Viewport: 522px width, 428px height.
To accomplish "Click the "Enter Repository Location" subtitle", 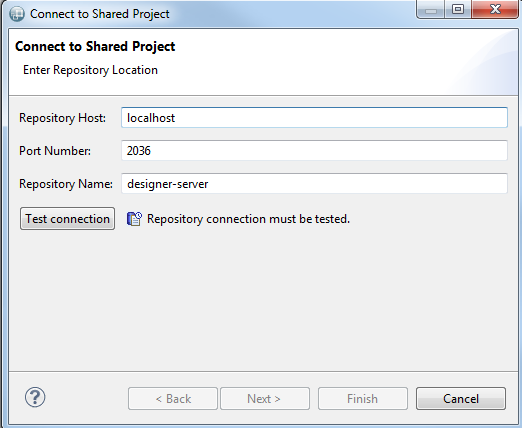I will [90, 70].
